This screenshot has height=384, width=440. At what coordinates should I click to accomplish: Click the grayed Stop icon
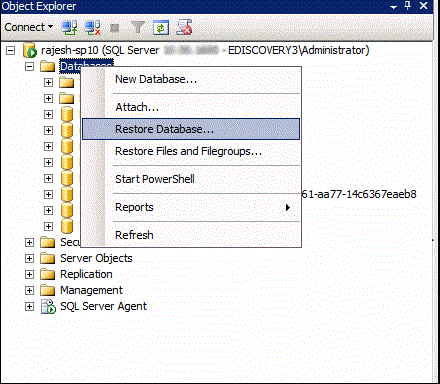115,28
